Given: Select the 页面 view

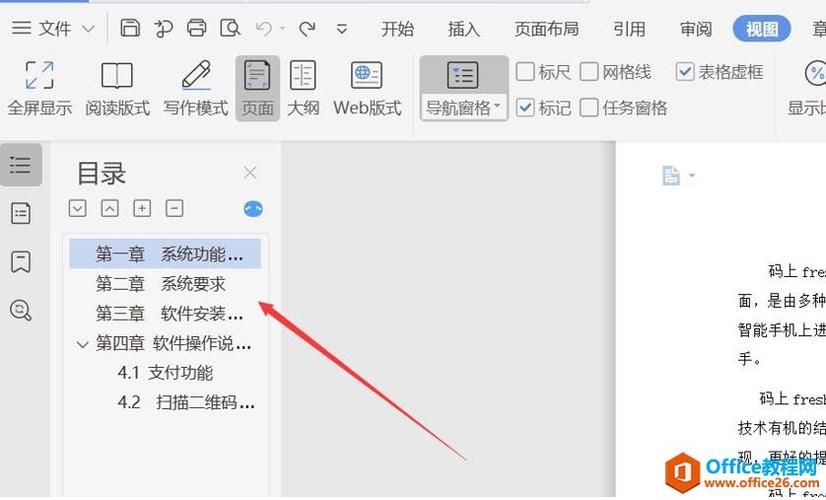Looking at the screenshot, I should 258,89.
